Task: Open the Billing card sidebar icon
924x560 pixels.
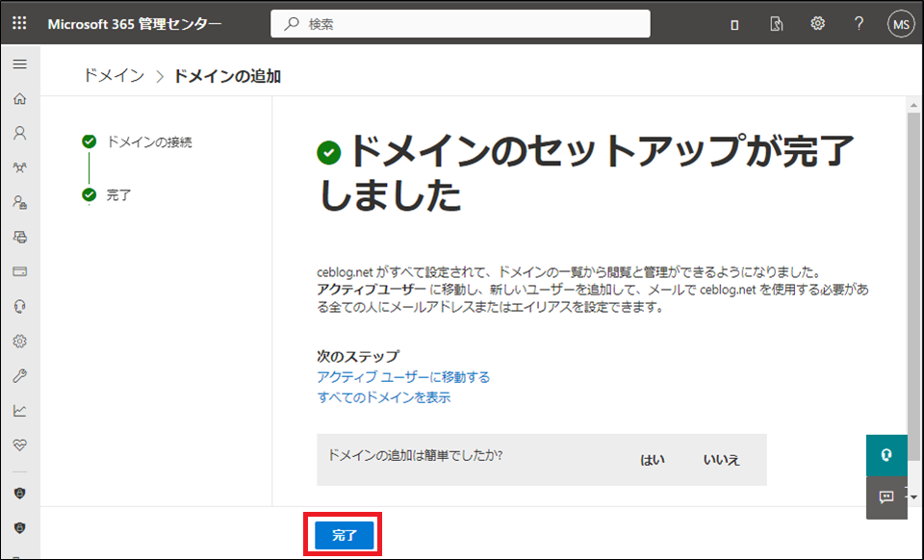Action: [19, 271]
